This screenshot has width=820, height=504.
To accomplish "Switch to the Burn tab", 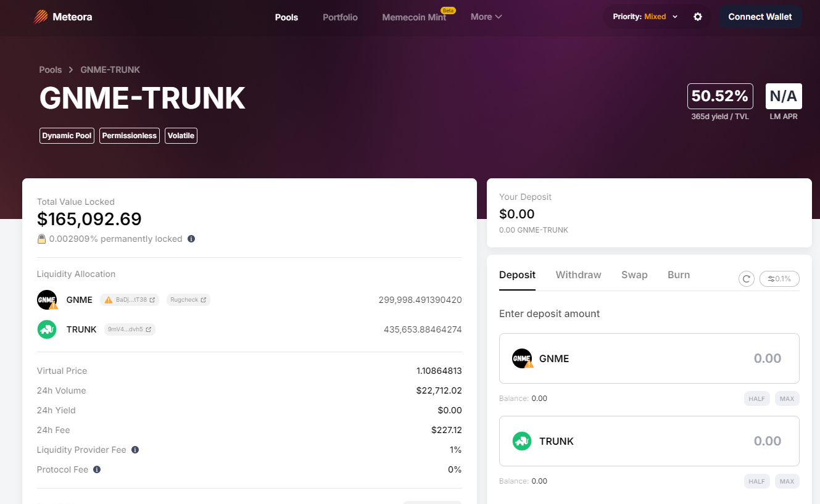I will pos(679,275).
